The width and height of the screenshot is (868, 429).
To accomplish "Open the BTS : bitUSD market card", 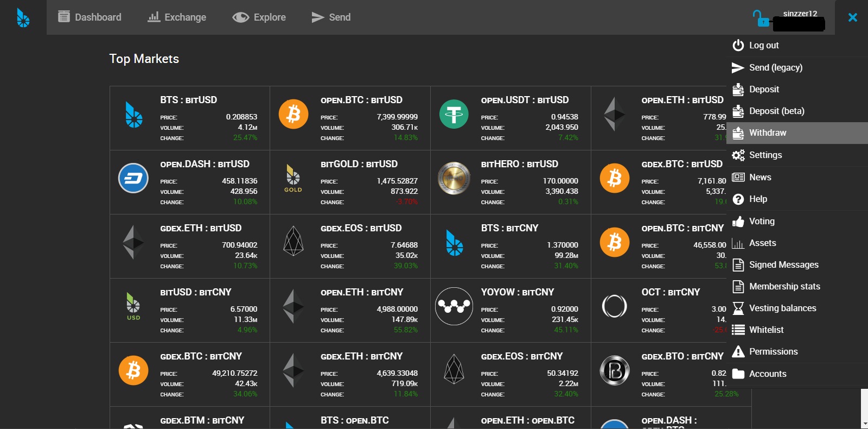I will point(190,118).
